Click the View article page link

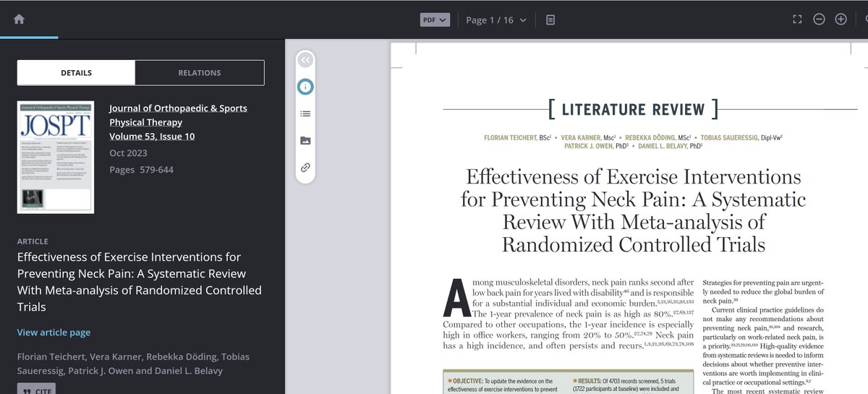[x=54, y=333]
